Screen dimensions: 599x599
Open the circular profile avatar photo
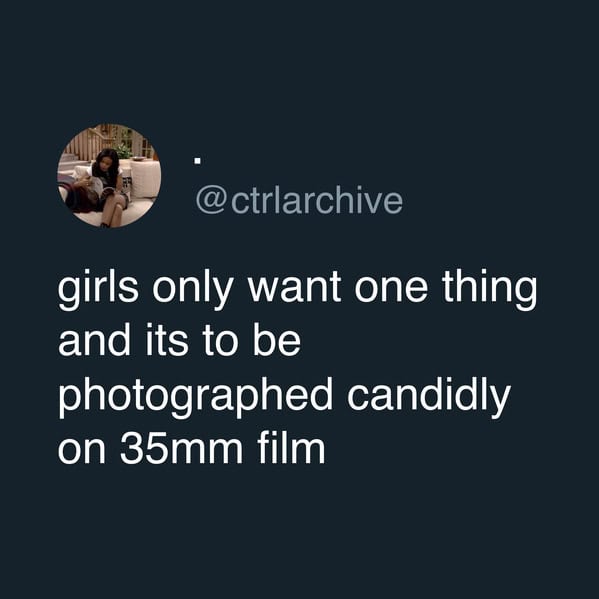[109, 176]
